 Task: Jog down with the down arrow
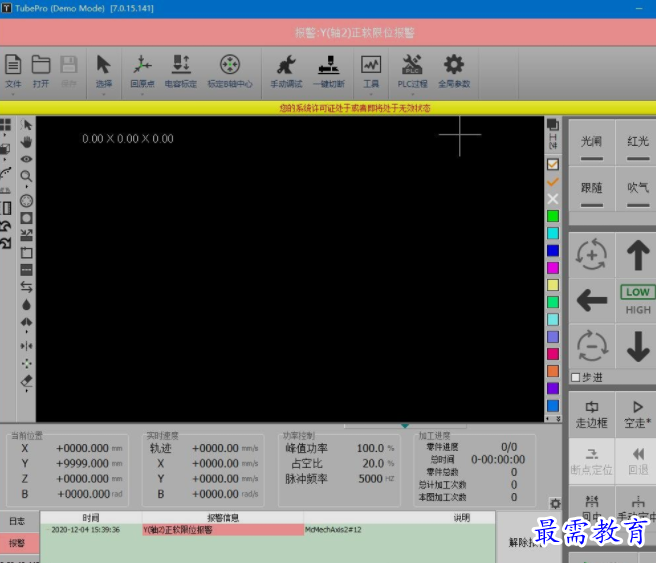point(638,346)
